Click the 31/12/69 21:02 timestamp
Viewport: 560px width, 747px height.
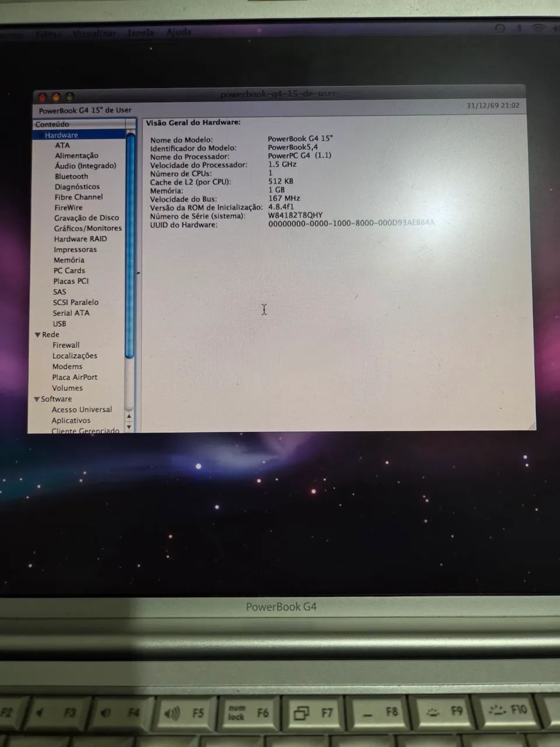tap(493, 106)
